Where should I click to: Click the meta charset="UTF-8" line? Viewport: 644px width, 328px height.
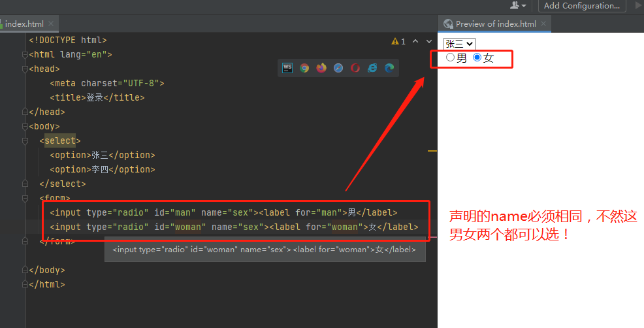106,83
